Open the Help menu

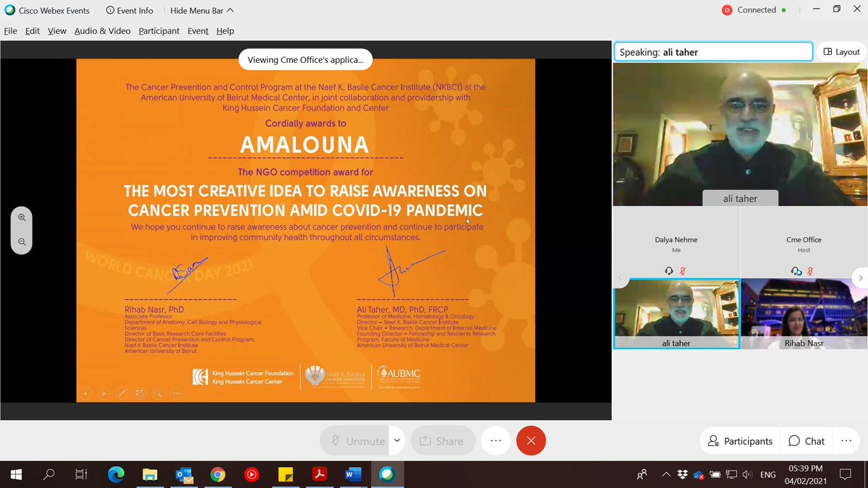pos(226,31)
